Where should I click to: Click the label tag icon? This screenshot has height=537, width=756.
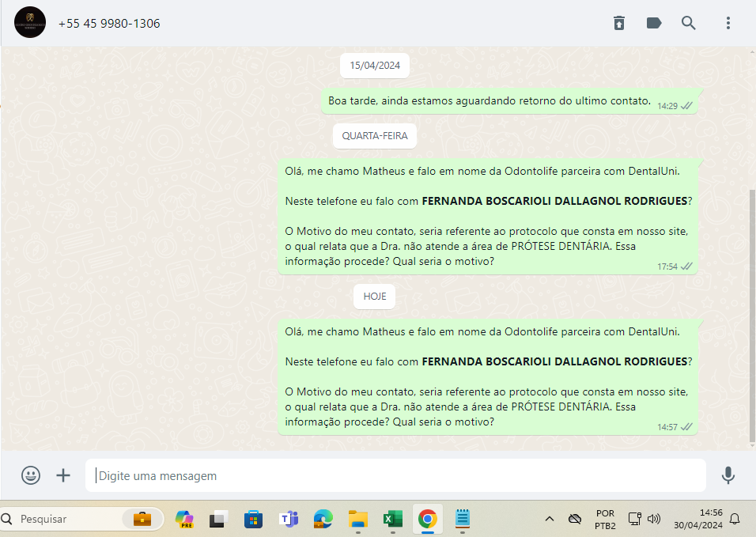pos(654,23)
